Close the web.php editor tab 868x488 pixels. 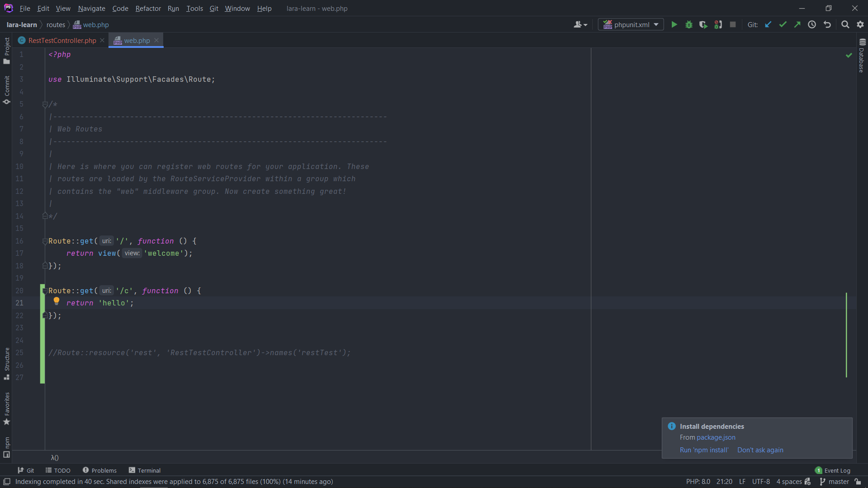coord(156,40)
